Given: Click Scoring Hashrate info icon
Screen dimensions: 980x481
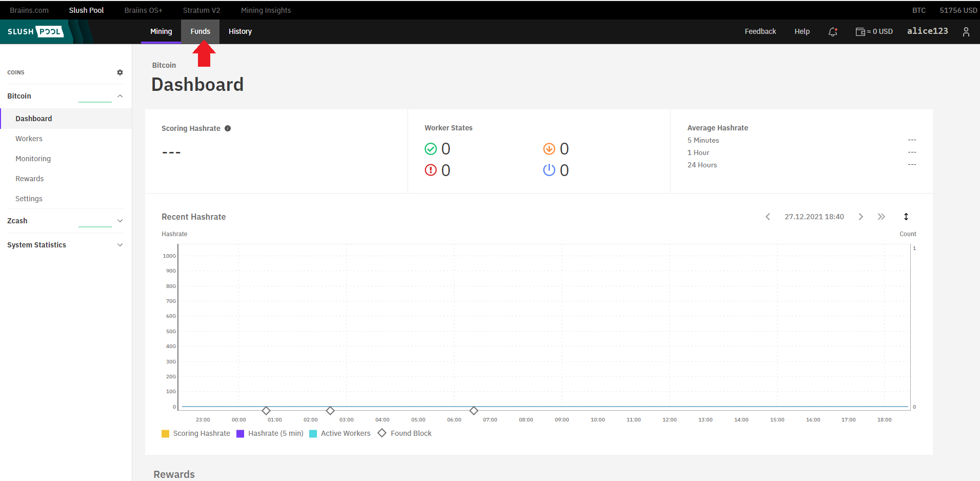Looking at the screenshot, I should (x=228, y=128).
